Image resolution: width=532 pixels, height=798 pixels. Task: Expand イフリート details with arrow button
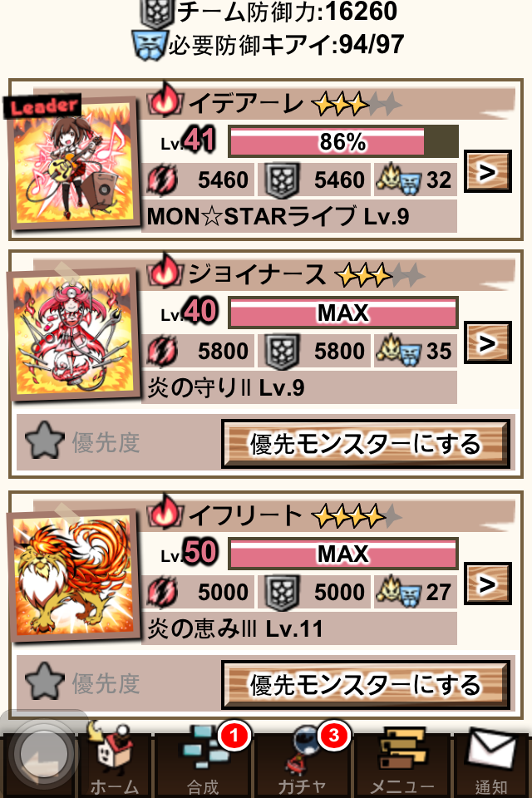(x=487, y=584)
